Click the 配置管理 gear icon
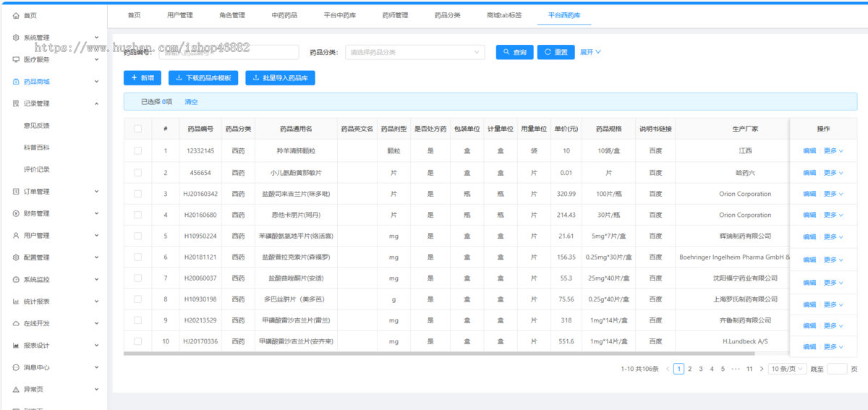Viewport: 868px width, 410px height. click(16, 257)
